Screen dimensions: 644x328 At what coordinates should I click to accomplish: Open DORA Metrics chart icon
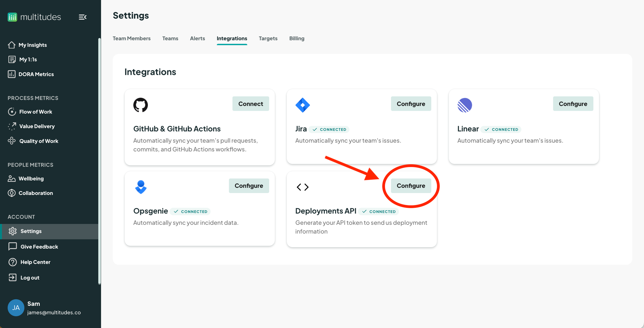click(11, 74)
